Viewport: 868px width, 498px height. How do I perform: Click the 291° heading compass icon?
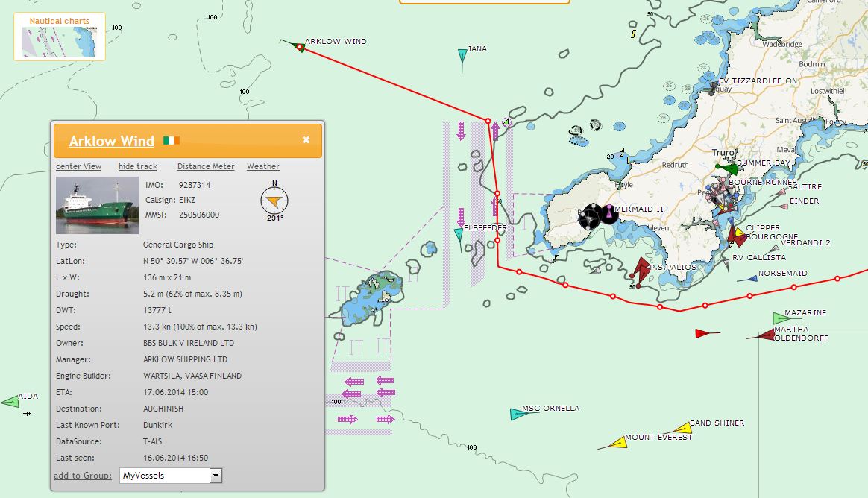[274, 201]
